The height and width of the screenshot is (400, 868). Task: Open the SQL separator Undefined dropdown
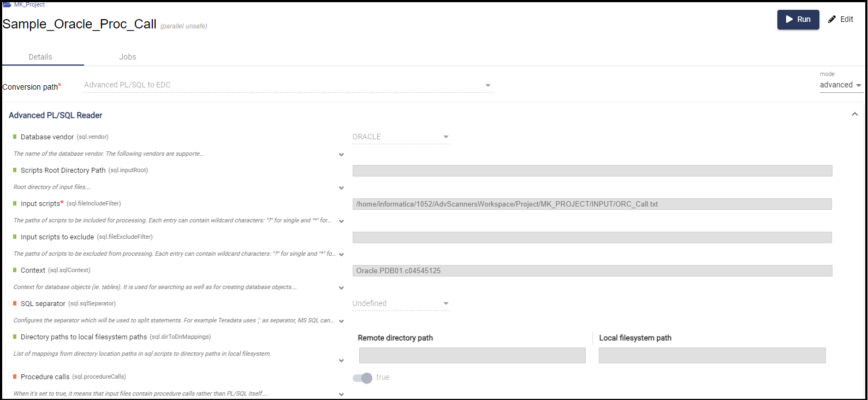[401, 304]
